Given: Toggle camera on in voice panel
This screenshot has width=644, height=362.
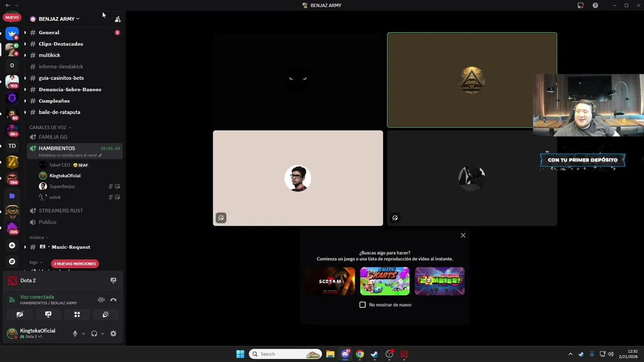Looking at the screenshot, I should click(20, 314).
